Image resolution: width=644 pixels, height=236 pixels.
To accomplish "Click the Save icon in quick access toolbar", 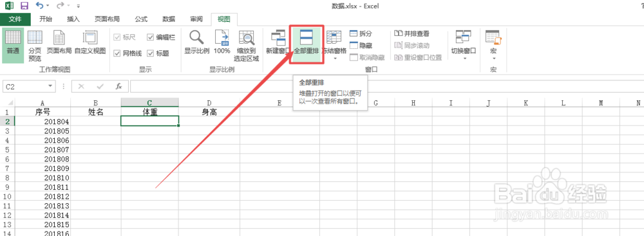I will (24, 6).
